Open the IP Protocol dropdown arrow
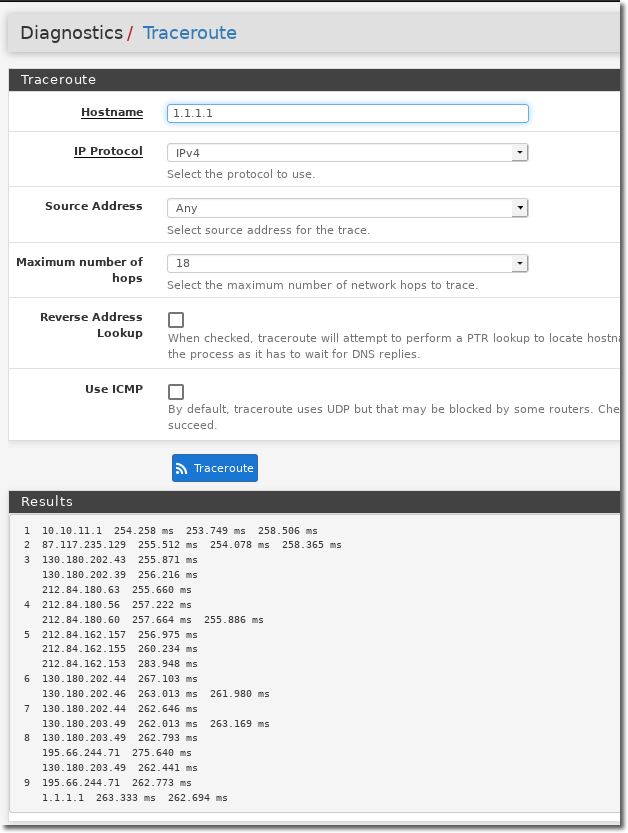Image resolution: width=628 pixels, height=833 pixels. (520, 152)
